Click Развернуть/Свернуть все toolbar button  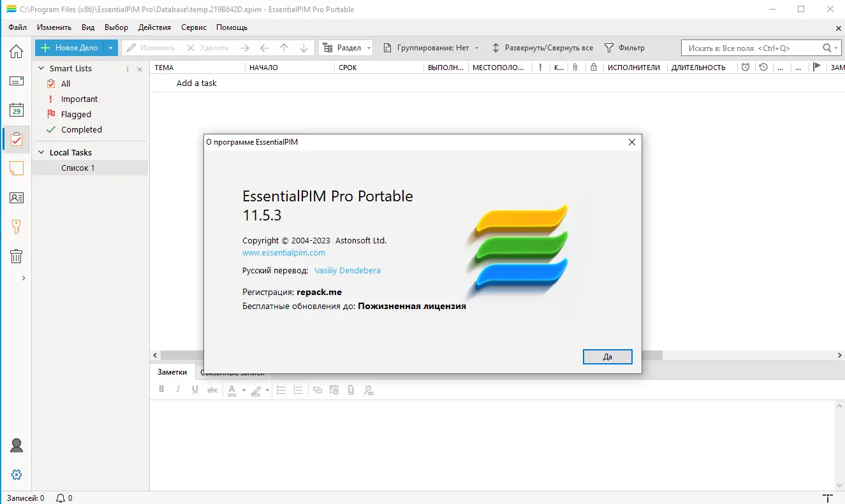click(542, 48)
